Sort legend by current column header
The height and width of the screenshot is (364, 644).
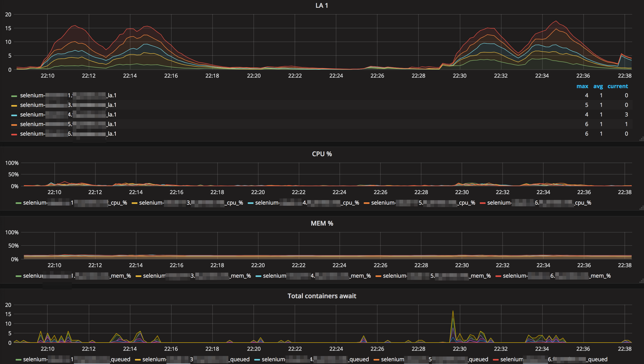pyautogui.click(x=617, y=86)
